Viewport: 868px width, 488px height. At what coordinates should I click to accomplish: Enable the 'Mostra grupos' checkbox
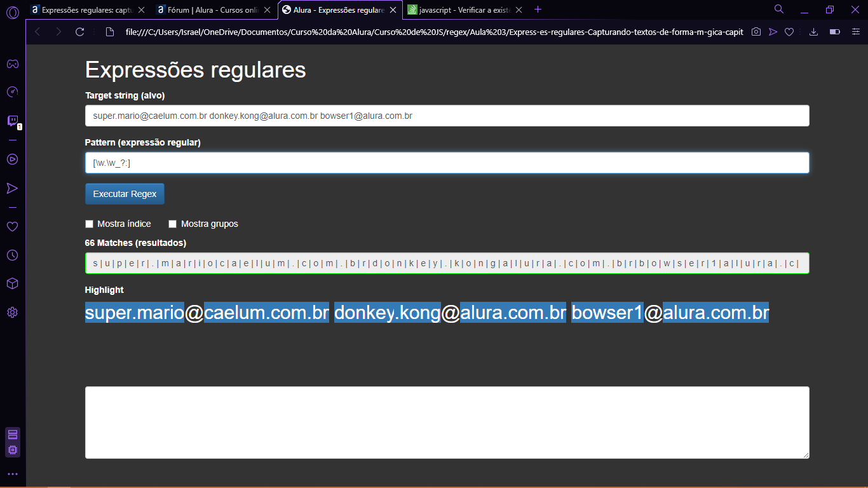point(172,224)
